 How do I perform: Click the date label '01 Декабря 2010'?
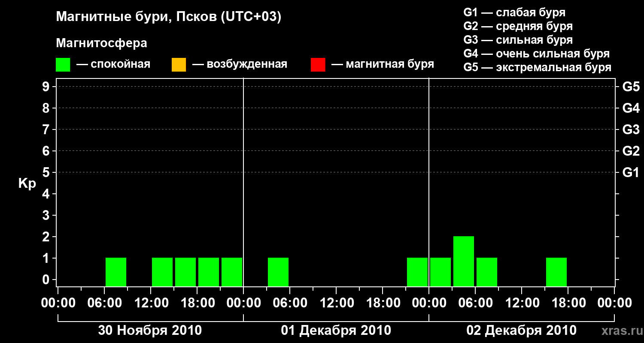[336, 330]
